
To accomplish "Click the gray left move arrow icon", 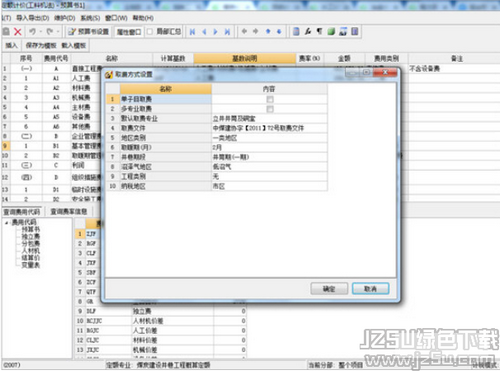I will (244, 31).
